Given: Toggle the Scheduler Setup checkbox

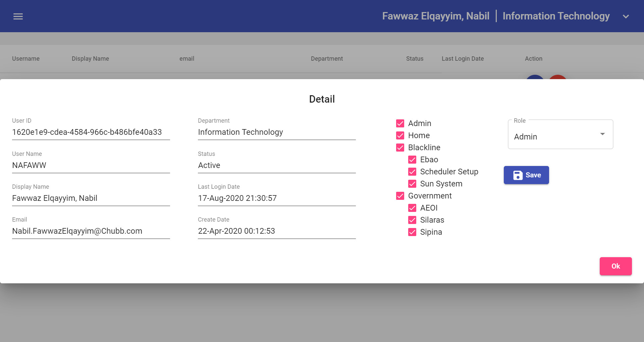Looking at the screenshot, I should (x=412, y=172).
